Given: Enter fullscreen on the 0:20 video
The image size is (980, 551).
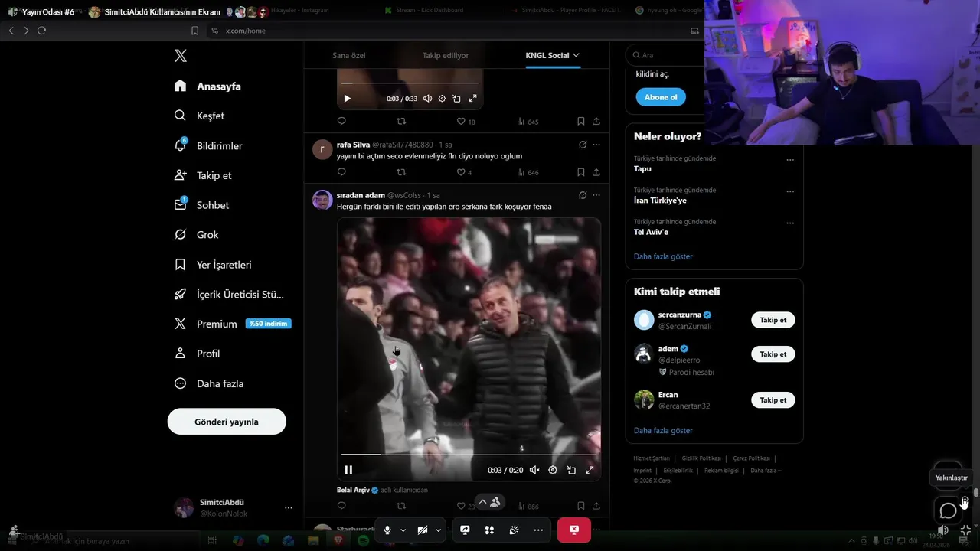Looking at the screenshot, I should point(590,470).
